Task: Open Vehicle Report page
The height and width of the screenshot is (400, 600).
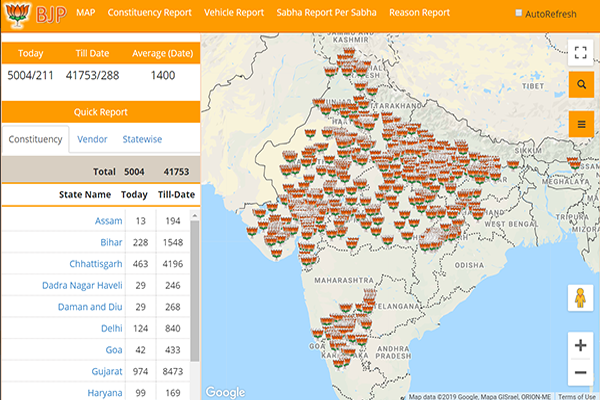Action: click(234, 13)
